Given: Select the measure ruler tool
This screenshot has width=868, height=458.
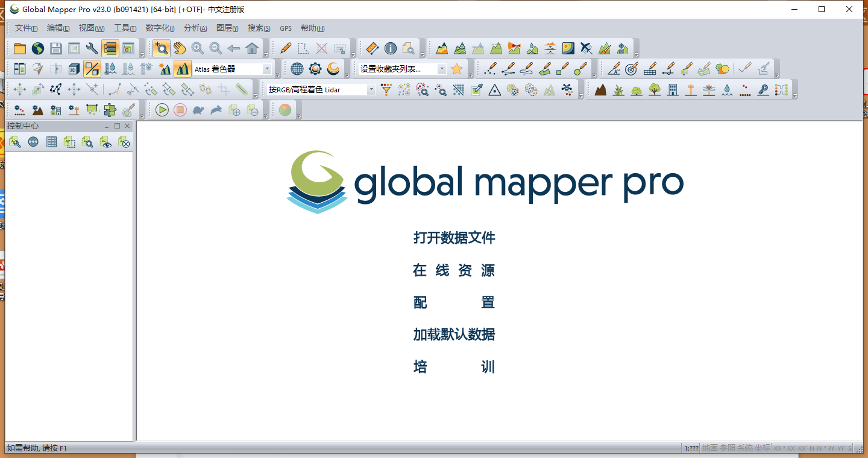Looking at the screenshot, I should point(373,49).
